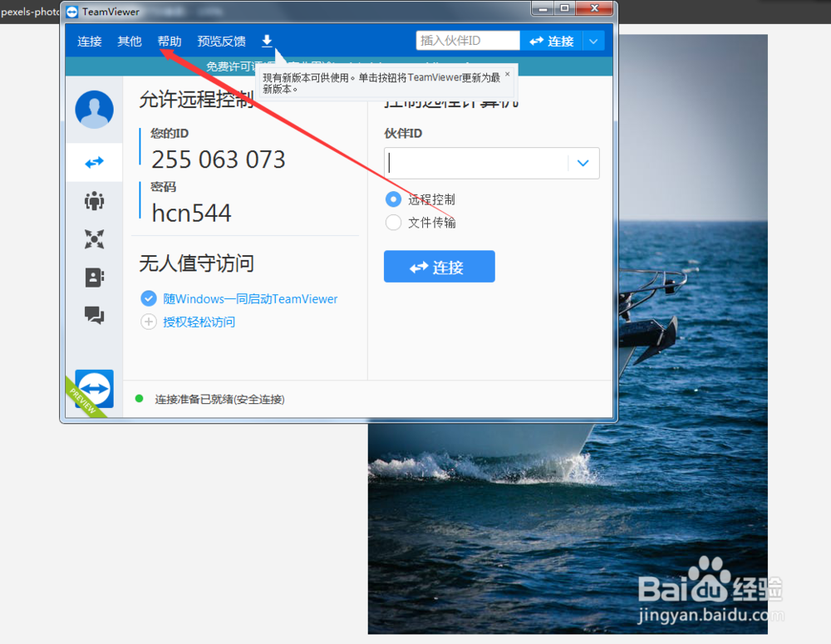Minimize the TeamViewer window
The width and height of the screenshot is (831, 644).
tap(543, 8)
